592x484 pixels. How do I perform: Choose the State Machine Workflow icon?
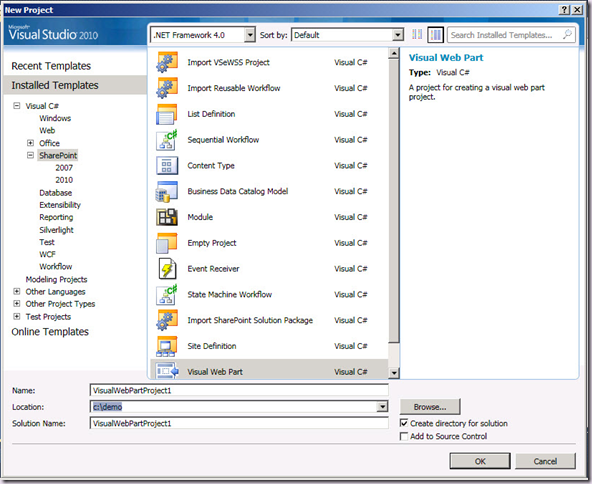pos(166,294)
